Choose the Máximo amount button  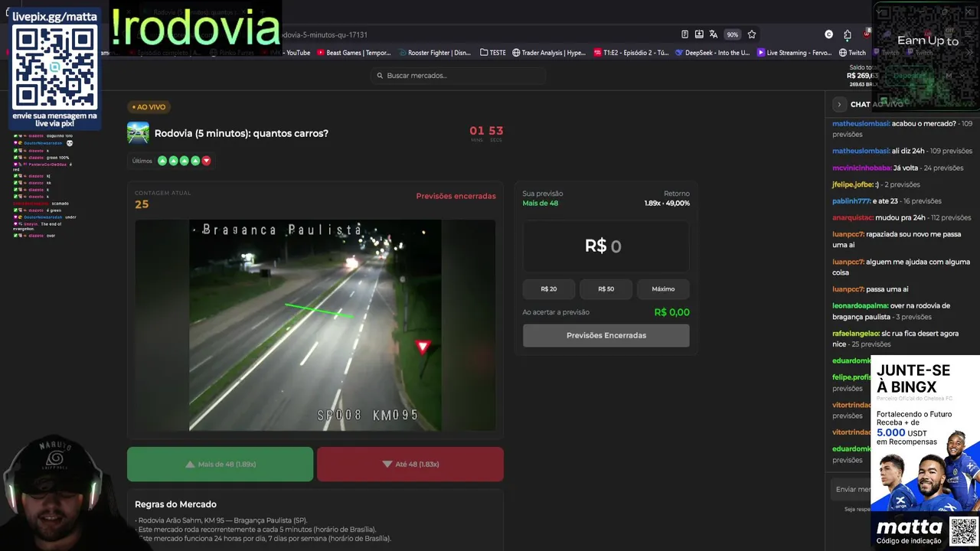[x=663, y=289]
